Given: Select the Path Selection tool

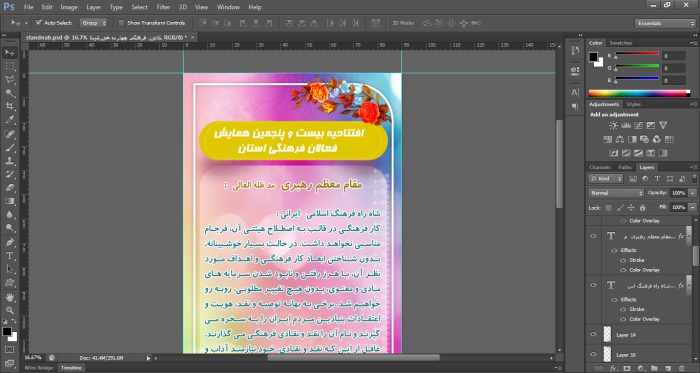Looking at the screenshot, I should (x=9, y=269).
